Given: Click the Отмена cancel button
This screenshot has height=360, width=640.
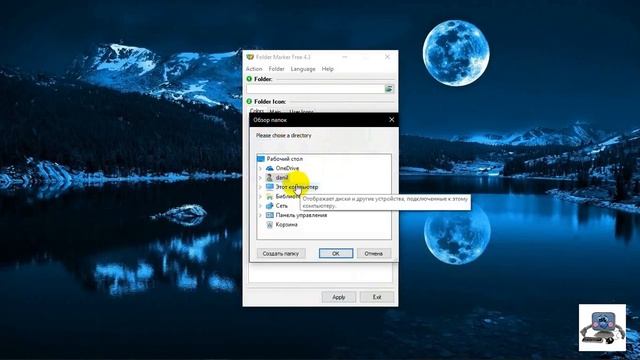Looking at the screenshot, I should coord(373,253).
